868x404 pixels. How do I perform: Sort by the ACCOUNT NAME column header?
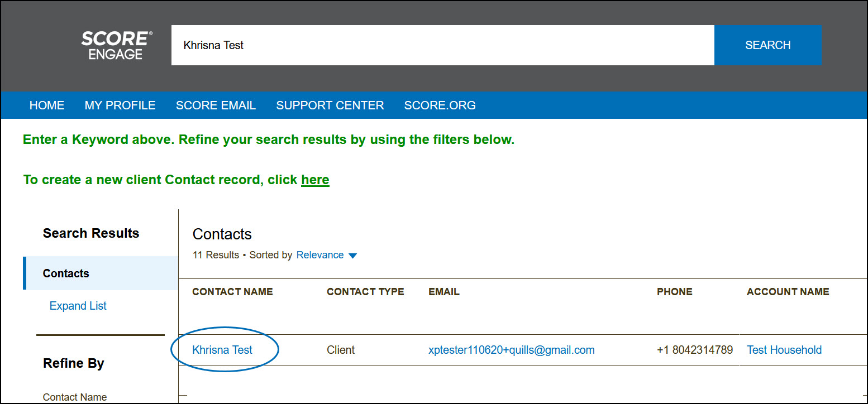[x=788, y=292]
